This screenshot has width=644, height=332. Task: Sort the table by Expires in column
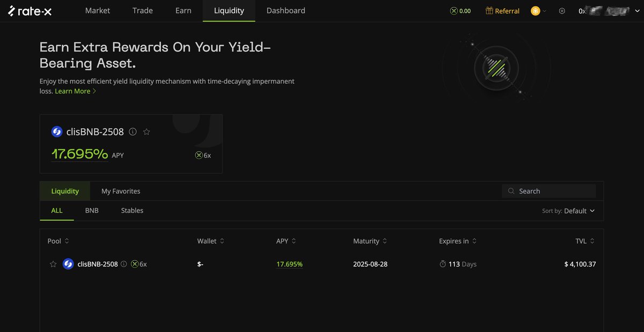(x=458, y=241)
